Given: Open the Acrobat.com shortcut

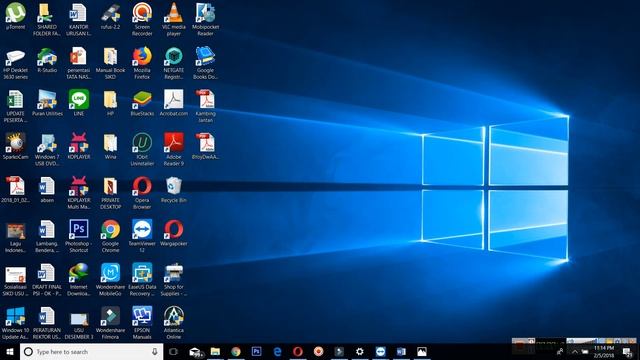Looking at the screenshot, I should pos(173,104).
